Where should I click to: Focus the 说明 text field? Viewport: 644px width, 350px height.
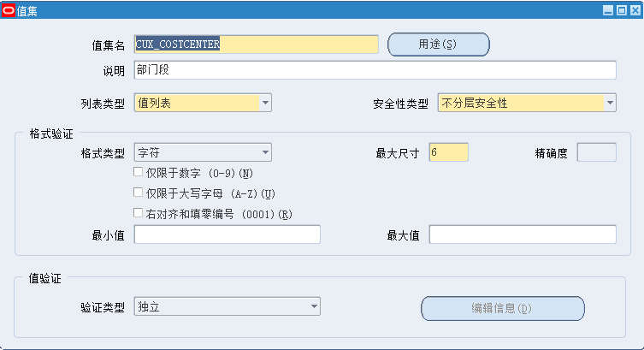pos(375,70)
